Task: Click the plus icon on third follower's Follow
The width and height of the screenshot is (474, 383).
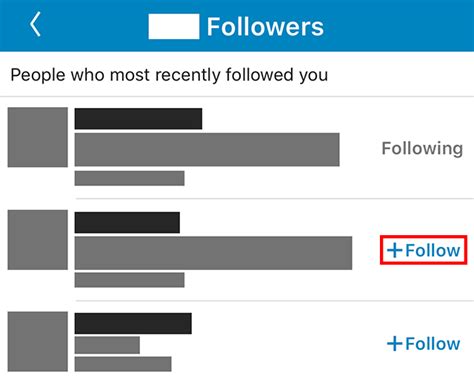Action: (395, 344)
